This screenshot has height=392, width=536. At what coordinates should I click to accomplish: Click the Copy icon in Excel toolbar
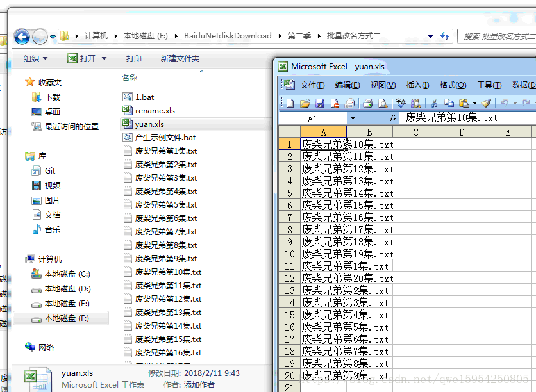tap(450, 103)
